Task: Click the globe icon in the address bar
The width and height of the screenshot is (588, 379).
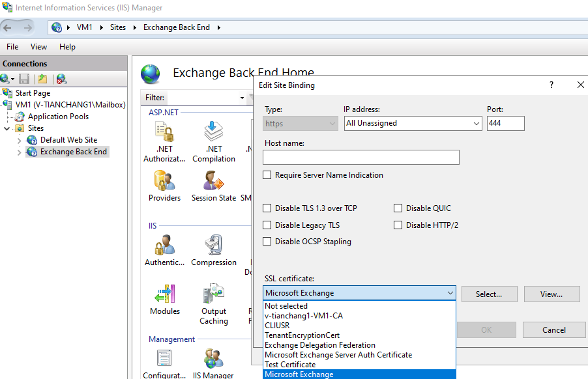Action: click(x=57, y=27)
